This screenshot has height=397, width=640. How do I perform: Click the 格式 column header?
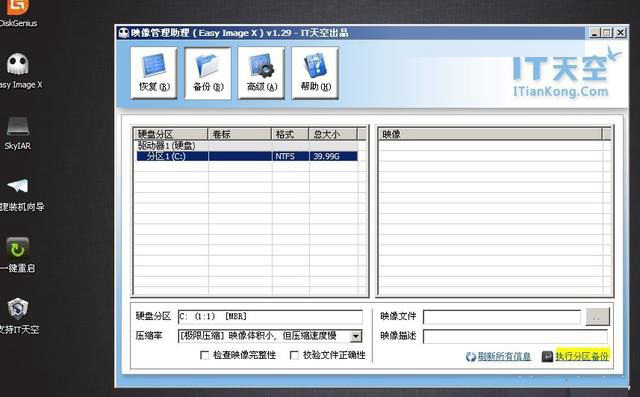(290, 134)
